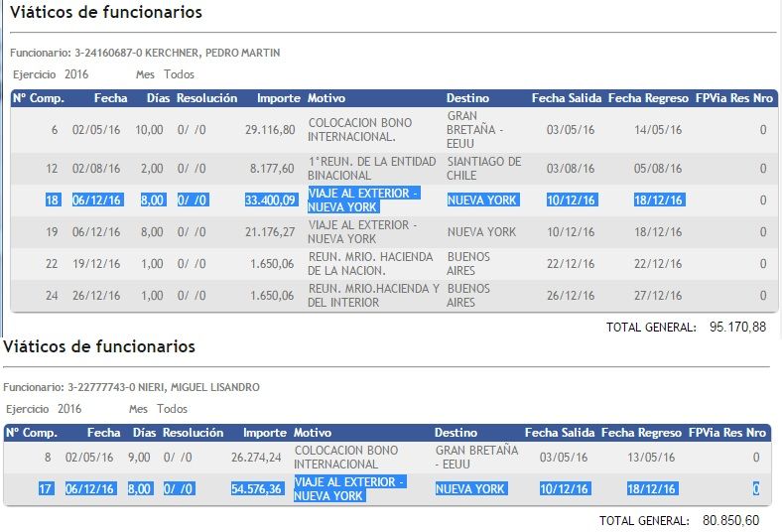Click the 21.176,27 amount cell
Viewport: 782px width, 532px height.
click(270, 232)
